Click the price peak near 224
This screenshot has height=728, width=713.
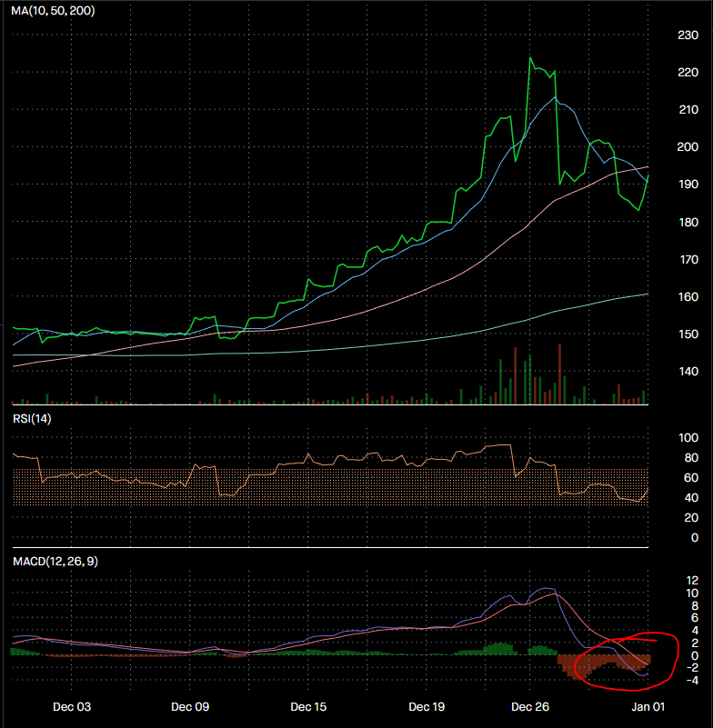[x=530, y=58]
